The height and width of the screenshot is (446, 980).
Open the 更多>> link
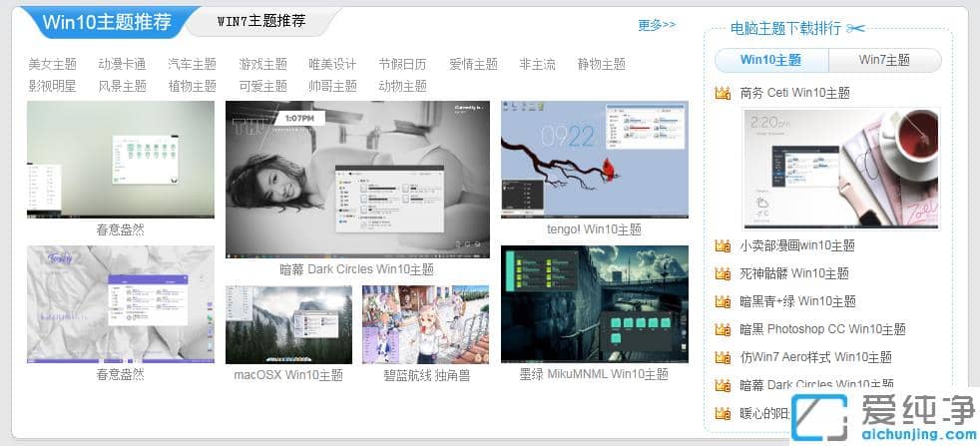click(657, 25)
